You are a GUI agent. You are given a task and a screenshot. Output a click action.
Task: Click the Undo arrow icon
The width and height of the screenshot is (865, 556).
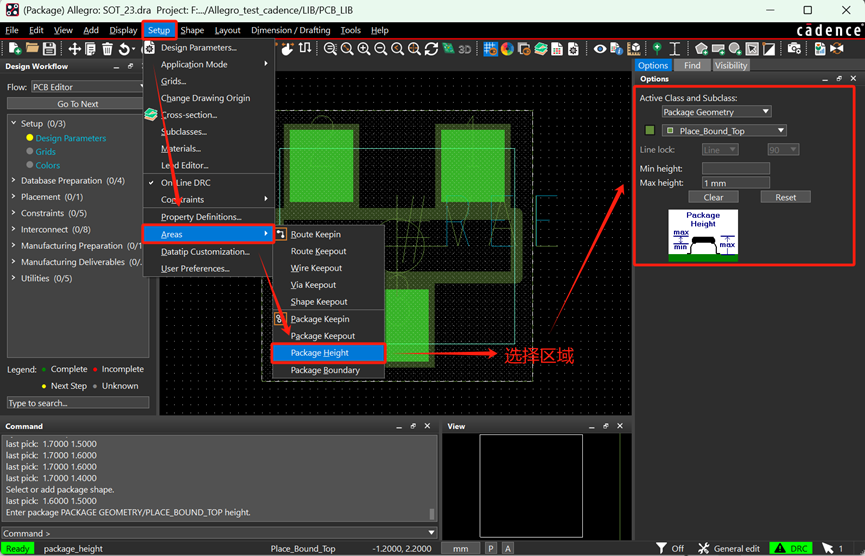(x=125, y=49)
